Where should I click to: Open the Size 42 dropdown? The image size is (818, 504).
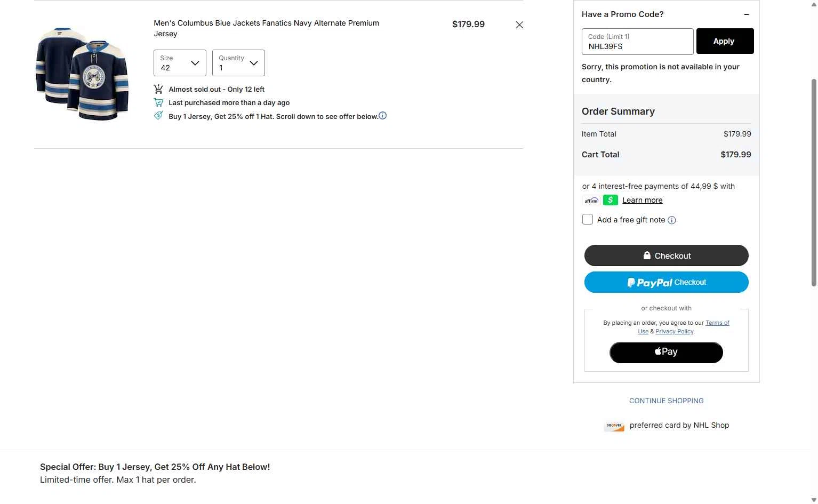[180, 63]
